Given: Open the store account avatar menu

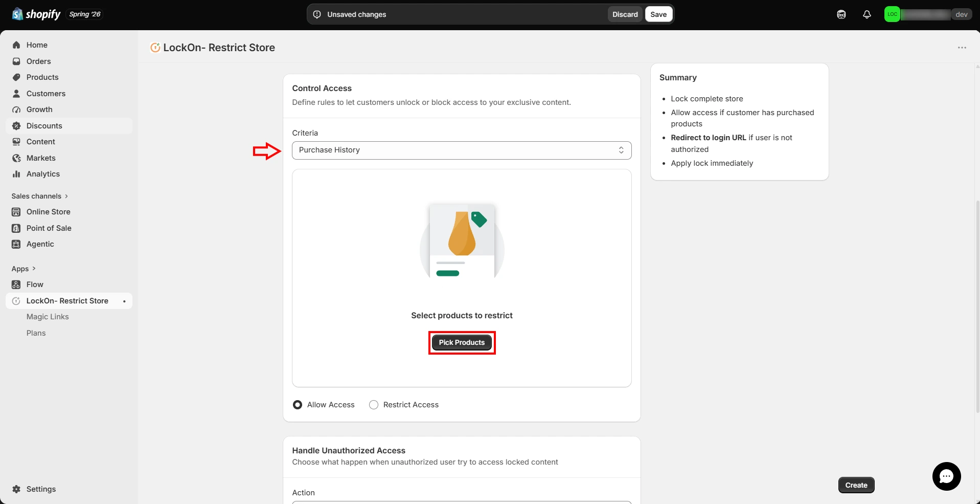Looking at the screenshot, I should 892,14.
